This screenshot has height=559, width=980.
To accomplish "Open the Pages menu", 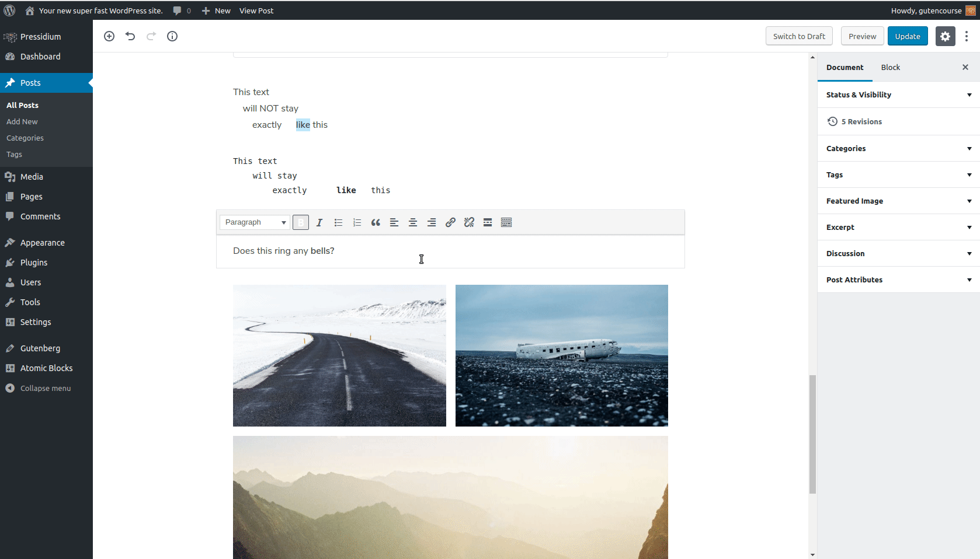I will [x=46, y=197].
